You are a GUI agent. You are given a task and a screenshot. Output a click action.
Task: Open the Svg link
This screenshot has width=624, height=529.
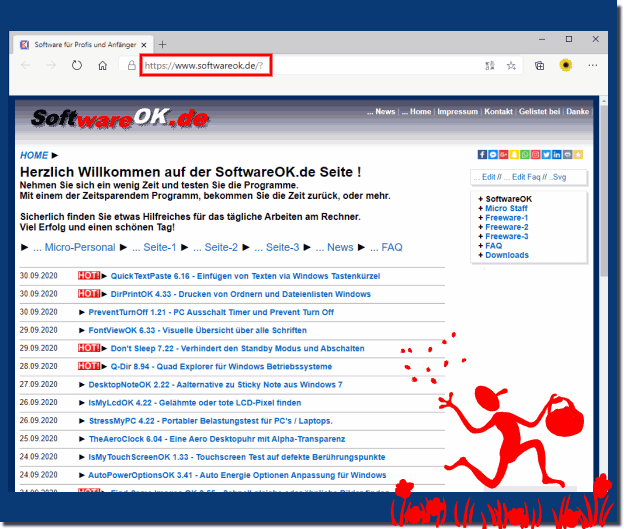point(558,177)
